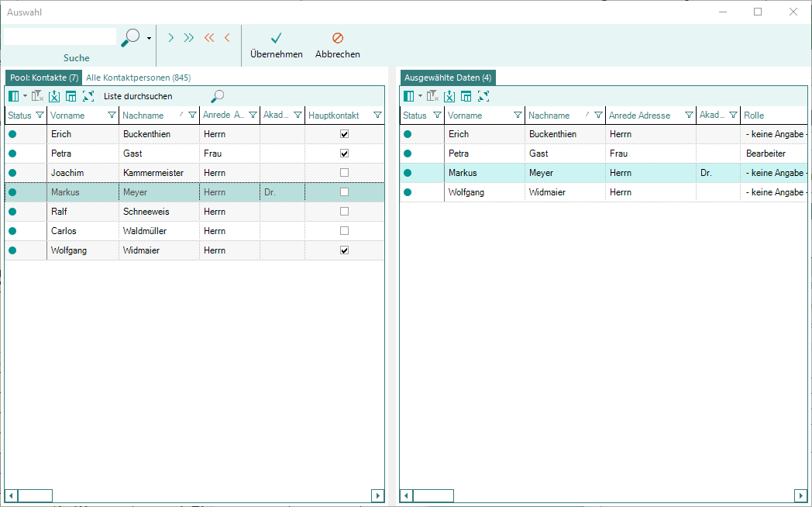The image size is (812, 507).
Task: Sort right table by Anrede Adresse header
Action: (x=639, y=116)
